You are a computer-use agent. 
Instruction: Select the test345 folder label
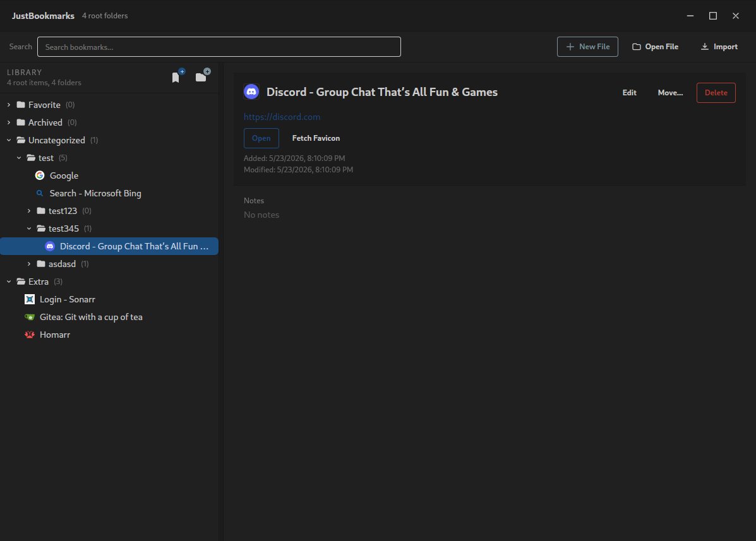point(64,229)
